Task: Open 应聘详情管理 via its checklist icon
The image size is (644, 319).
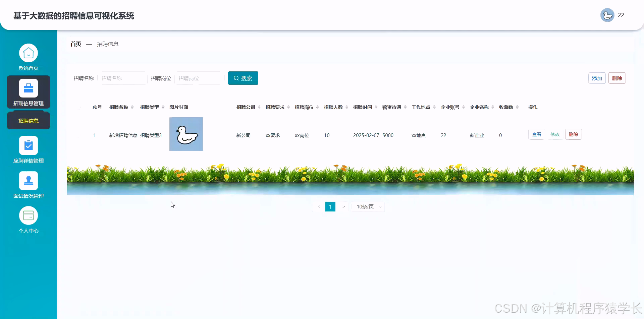Action: coord(29,145)
